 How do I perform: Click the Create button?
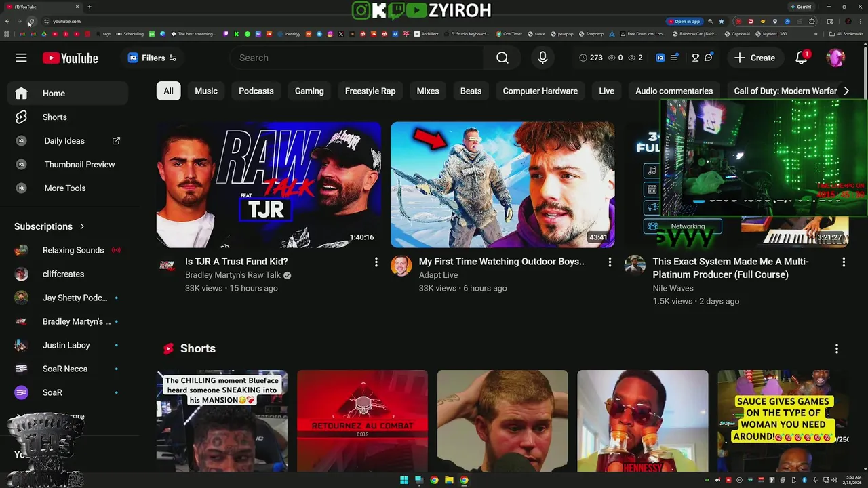point(755,58)
